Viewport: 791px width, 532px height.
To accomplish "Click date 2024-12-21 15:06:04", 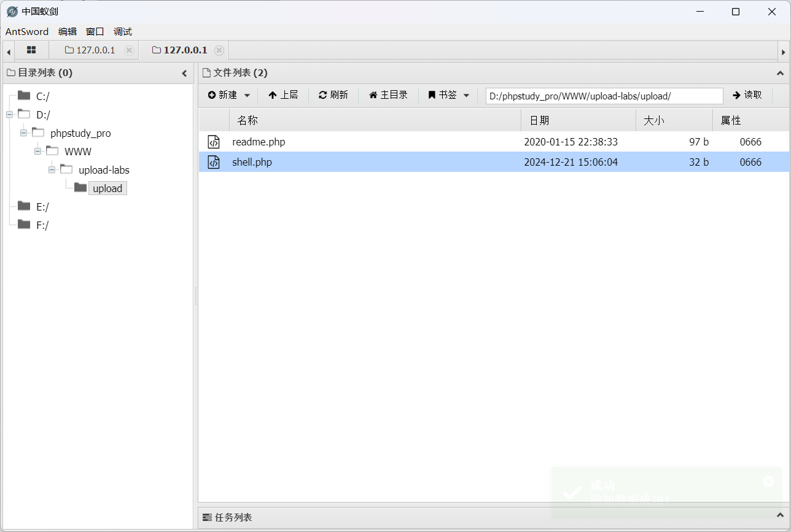I will [x=571, y=162].
